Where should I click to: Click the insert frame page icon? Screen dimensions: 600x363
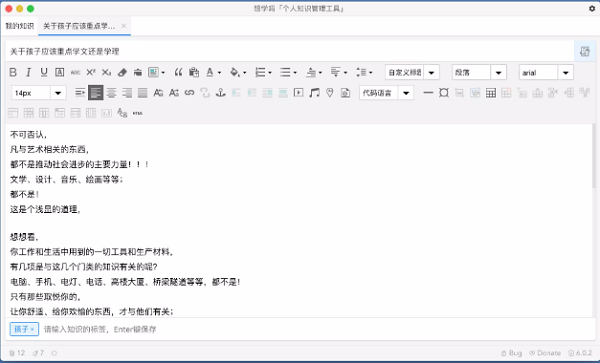[346, 93]
